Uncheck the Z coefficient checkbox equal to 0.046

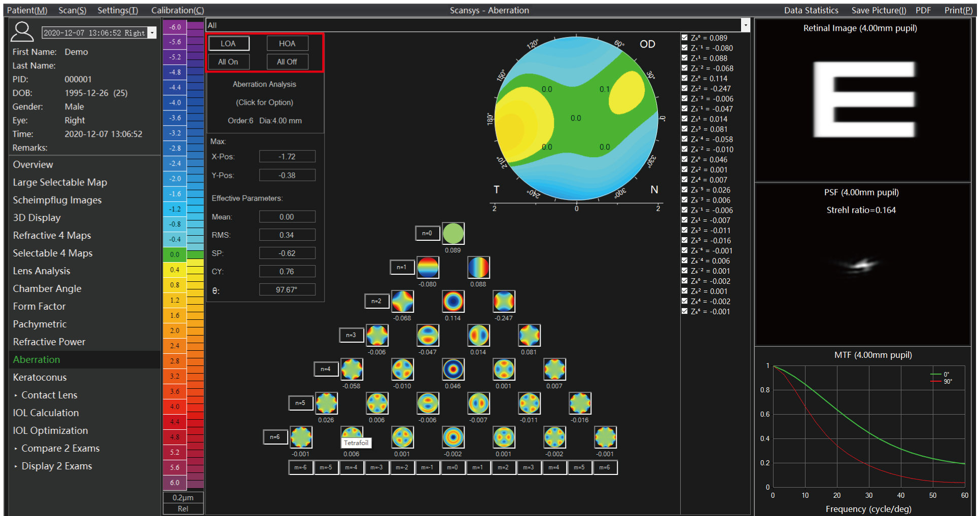(x=685, y=159)
